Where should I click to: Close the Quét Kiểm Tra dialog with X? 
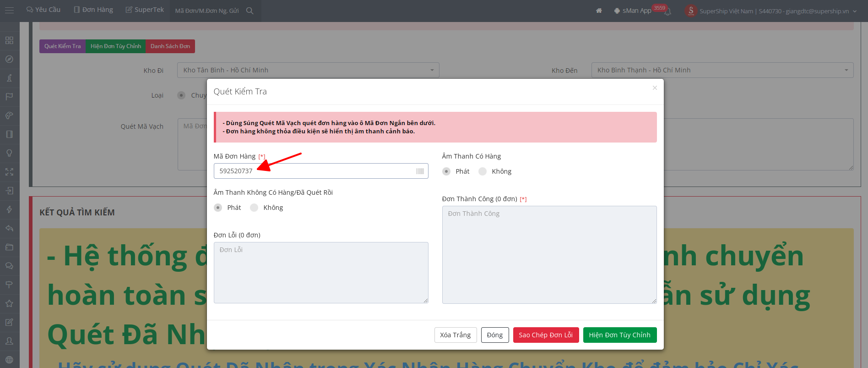[655, 88]
